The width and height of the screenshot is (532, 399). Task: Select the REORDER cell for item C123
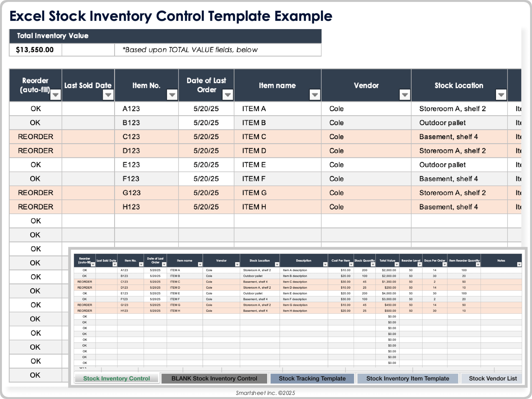click(35, 137)
